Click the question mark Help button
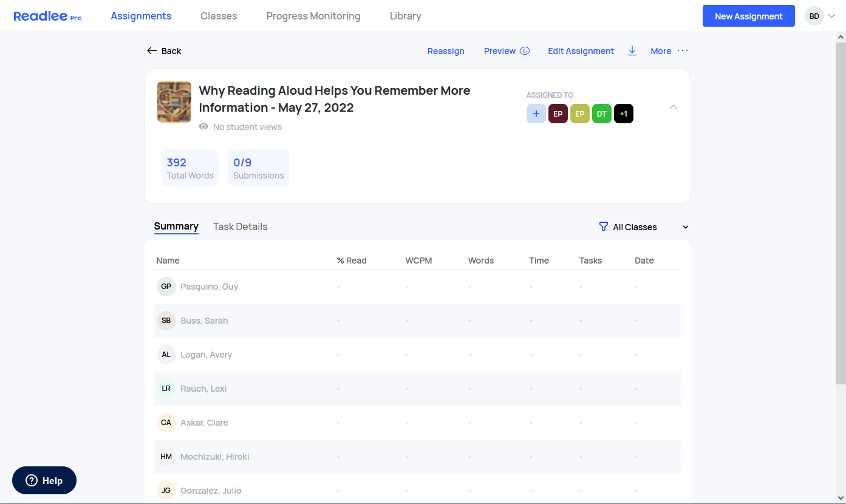 pyautogui.click(x=44, y=480)
